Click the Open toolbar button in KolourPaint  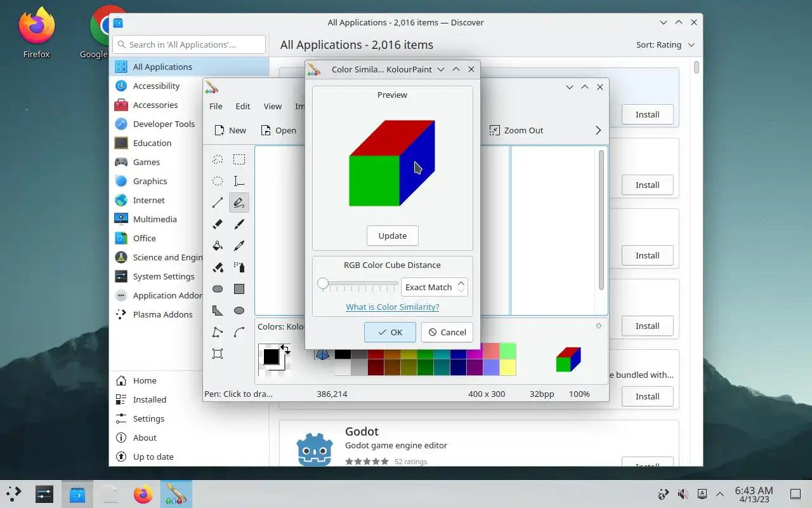(x=278, y=130)
